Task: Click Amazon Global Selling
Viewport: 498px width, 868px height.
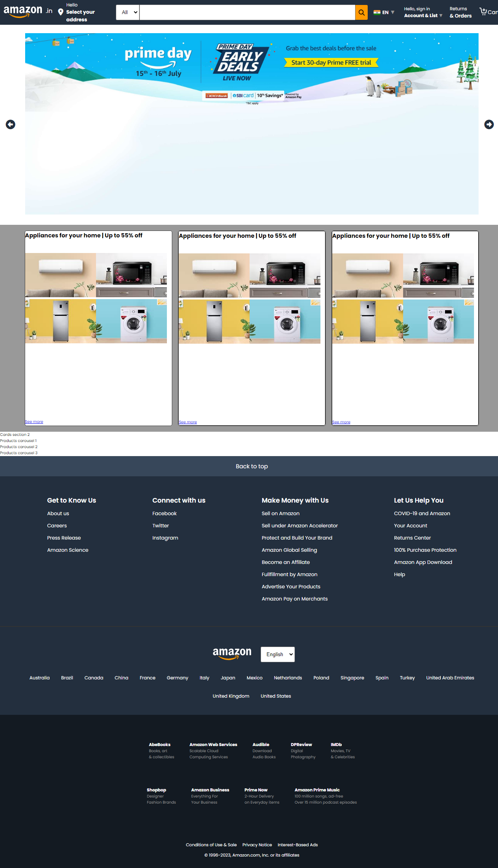Action: (290, 550)
